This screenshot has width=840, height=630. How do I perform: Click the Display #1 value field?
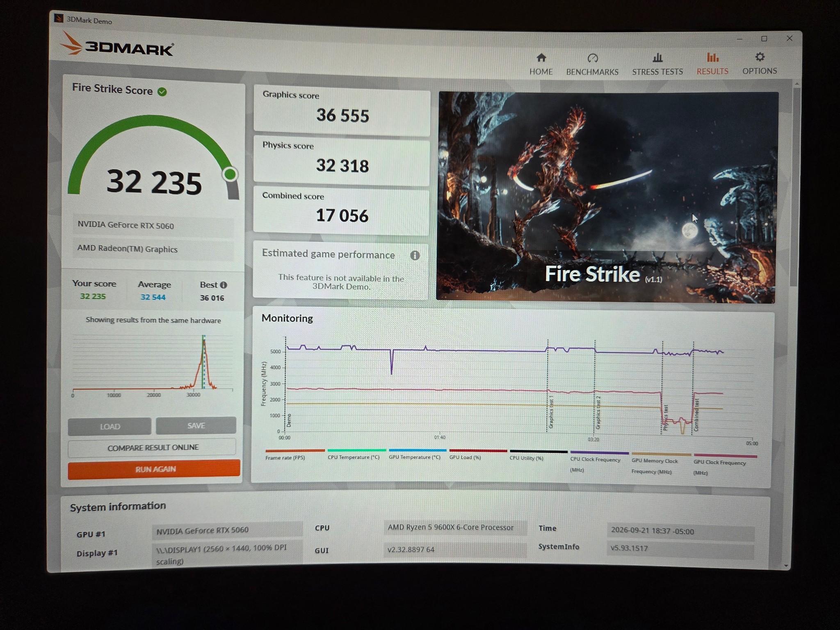pyautogui.click(x=228, y=555)
